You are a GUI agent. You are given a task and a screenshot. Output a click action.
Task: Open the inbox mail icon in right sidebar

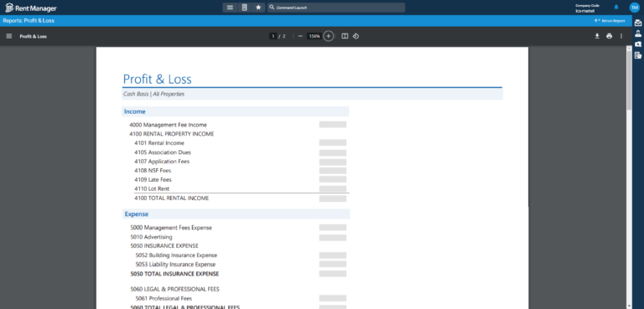pyautogui.click(x=638, y=23)
